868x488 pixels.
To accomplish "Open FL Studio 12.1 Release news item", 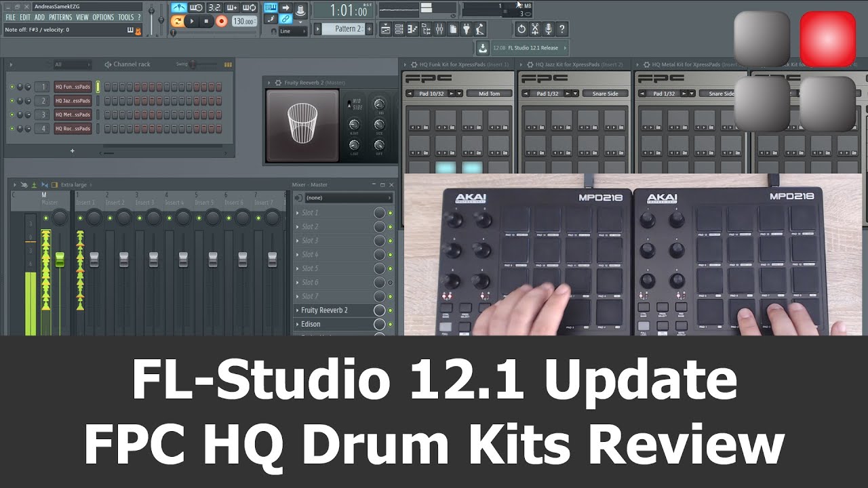I will [529, 48].
